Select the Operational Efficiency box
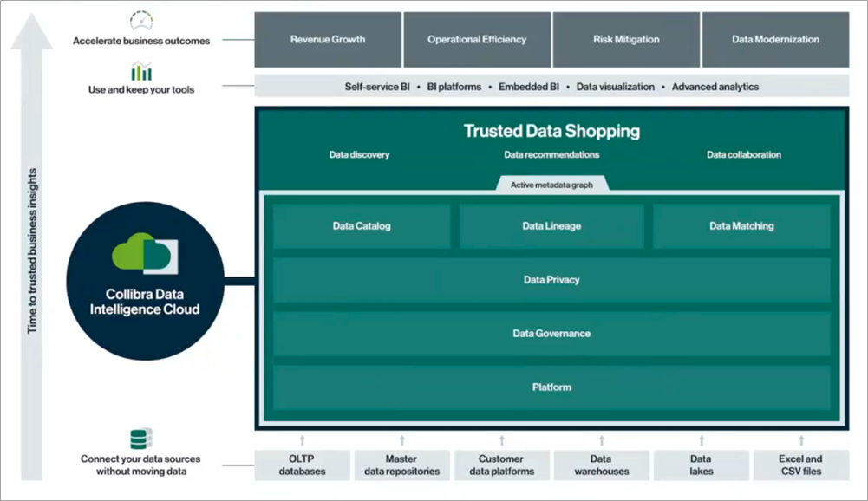868x501 pixels. tap(477, 39)
